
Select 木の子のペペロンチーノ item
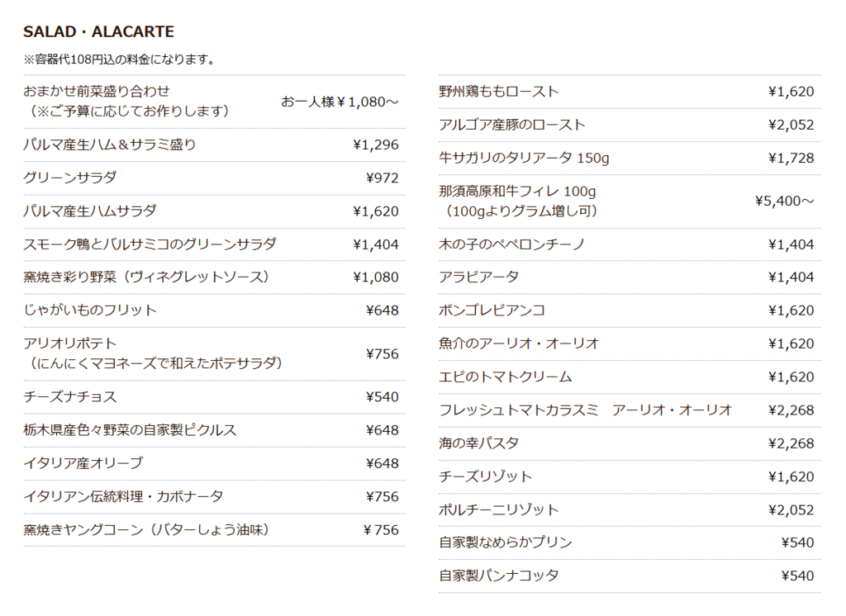click(x=512, y=244)
